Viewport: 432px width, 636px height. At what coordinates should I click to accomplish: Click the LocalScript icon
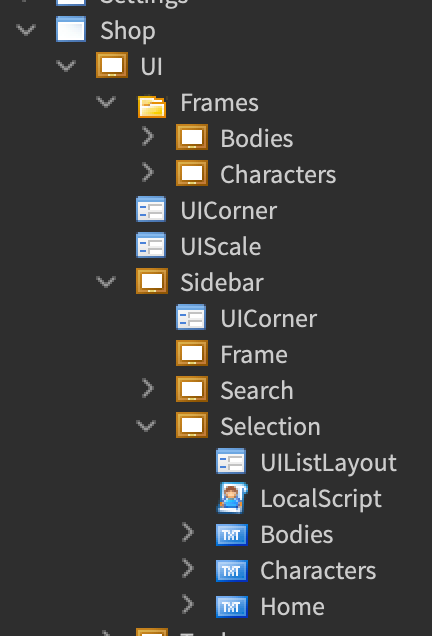click(x=233, y=498)
